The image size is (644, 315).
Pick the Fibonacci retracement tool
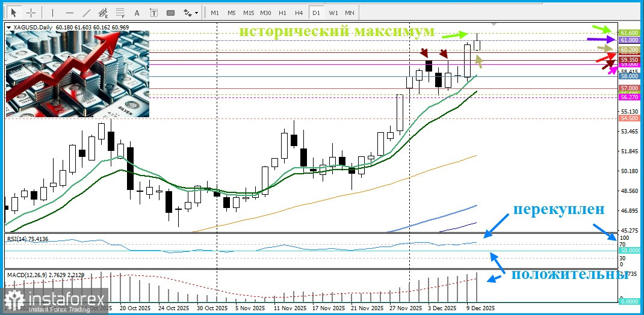tap(120, 13)
